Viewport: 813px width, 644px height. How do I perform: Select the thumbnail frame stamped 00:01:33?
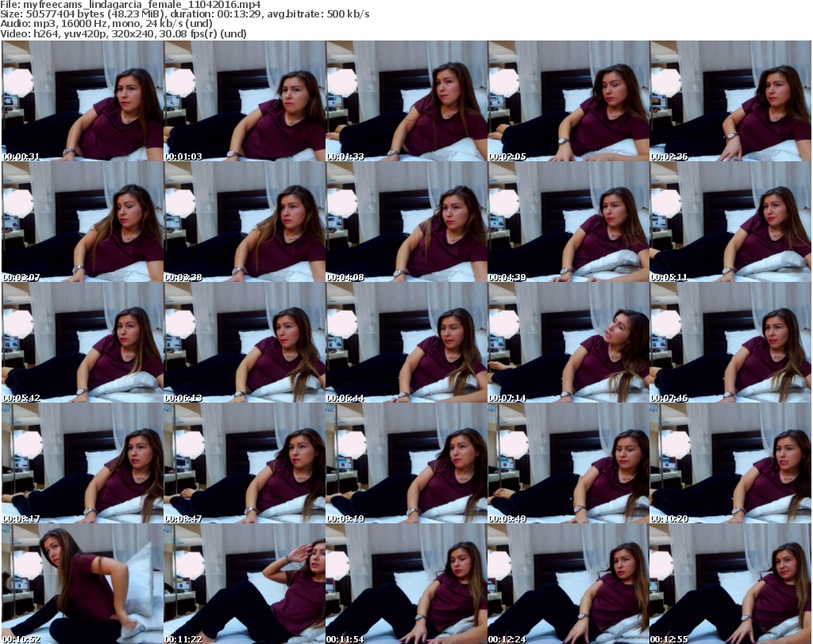[406, 101]
